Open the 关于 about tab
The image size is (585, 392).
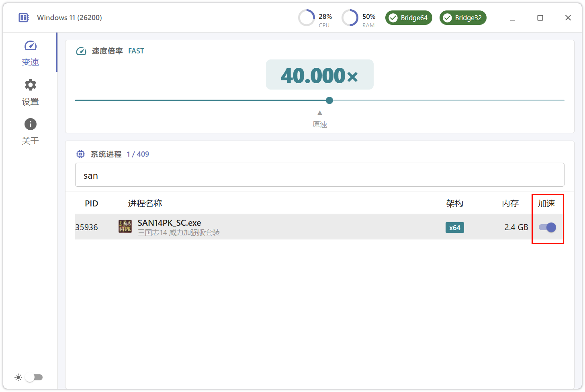point(30,132)
